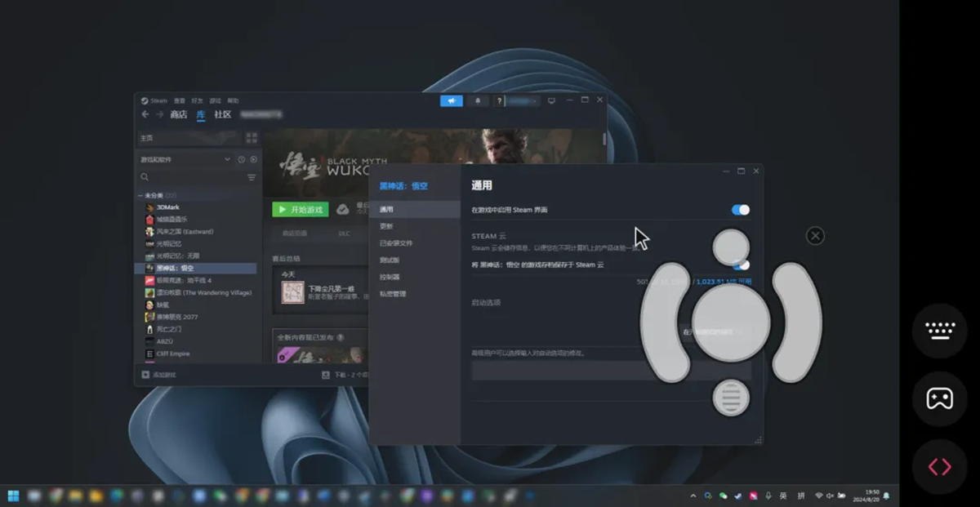Open gamepad controls in right side panel
Viewport: 980px width, 507px height.
point(939,398)
